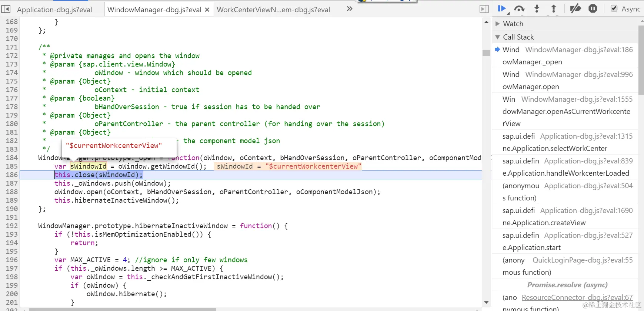Viewport: 644px width, 311px height.
Task: Step over next function call
Action: pos(519,9)
